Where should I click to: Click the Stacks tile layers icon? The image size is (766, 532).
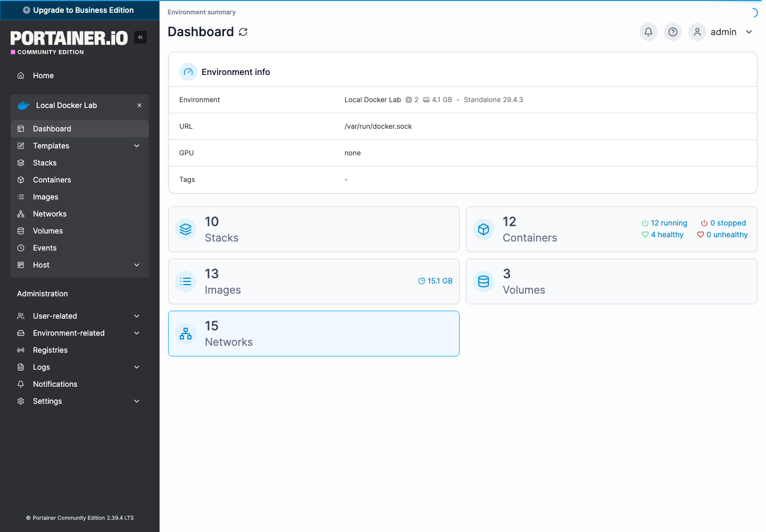click(186, 229)
